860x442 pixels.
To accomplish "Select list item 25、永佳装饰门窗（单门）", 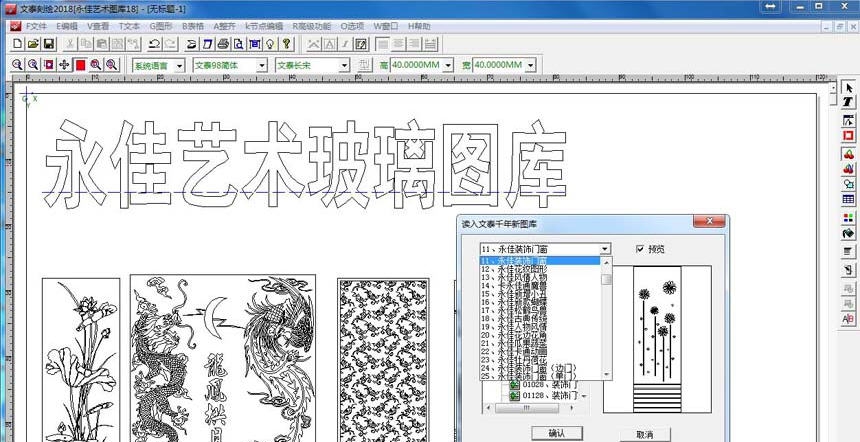I will tap(541, 376).
